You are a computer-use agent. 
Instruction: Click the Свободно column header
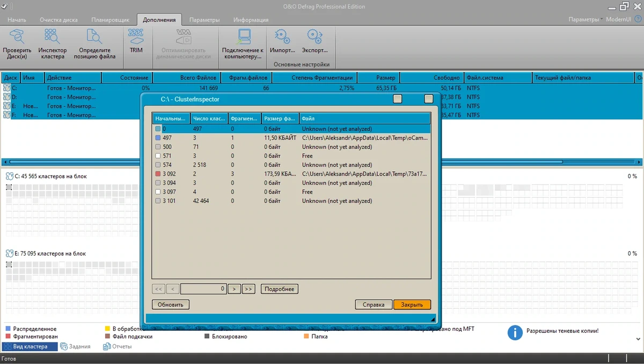pyautogui.click(x=431, y=78)
